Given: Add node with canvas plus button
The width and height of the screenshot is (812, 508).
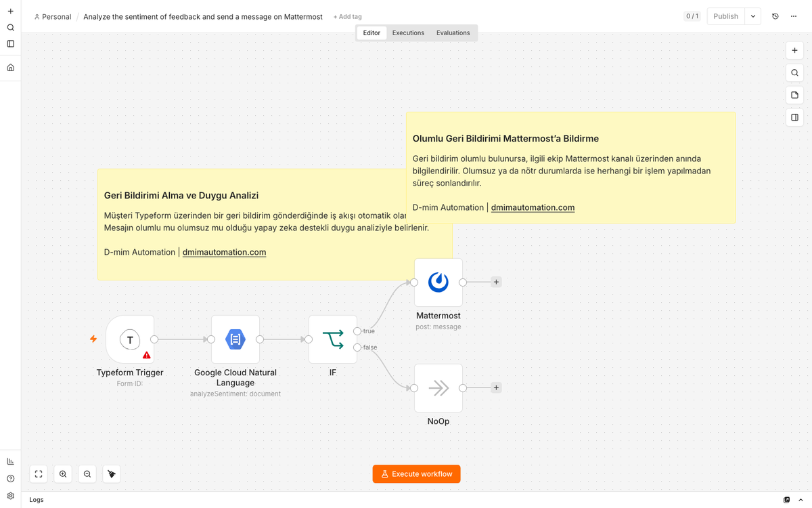Looking at the screenshot, I should 794,51.
